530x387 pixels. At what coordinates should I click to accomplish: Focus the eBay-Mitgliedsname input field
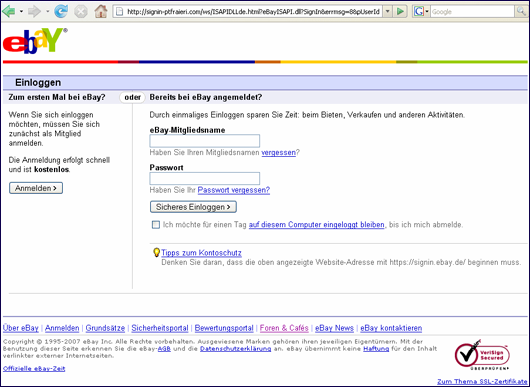tap(205, 141)
